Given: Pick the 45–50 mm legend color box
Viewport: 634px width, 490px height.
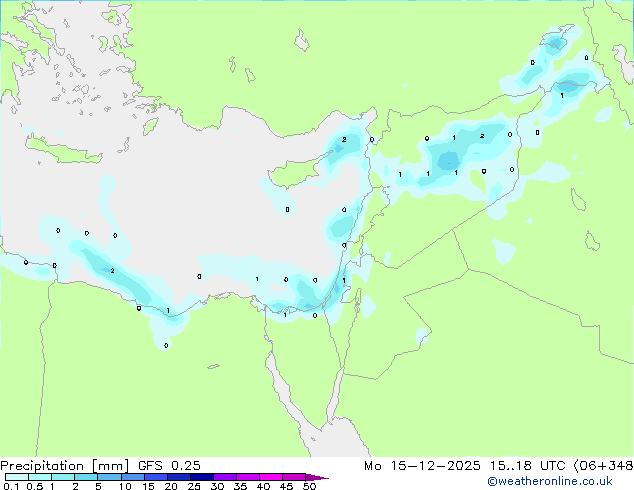Looking at the screenshot, I should pyautogui.click(x=294, y=477).
